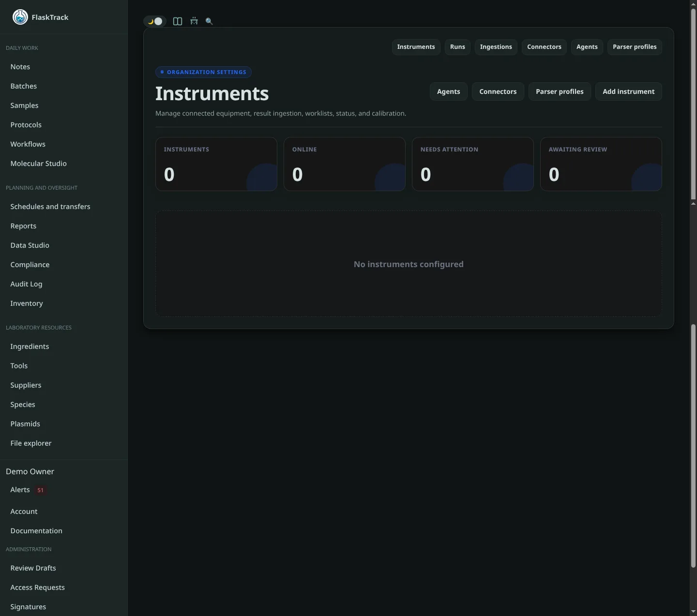Go to Review Drafts
Viewport: 697px width, 616px height.
(33, 568)
